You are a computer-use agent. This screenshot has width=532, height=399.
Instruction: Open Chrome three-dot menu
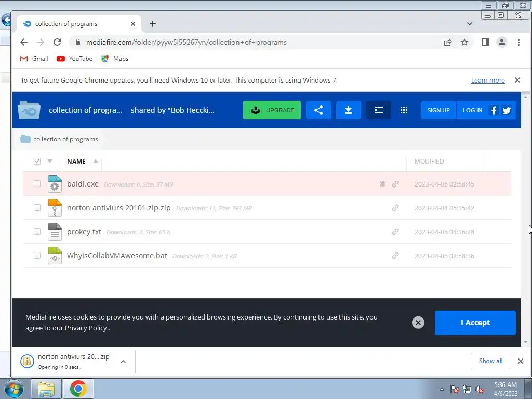[518, 42]
